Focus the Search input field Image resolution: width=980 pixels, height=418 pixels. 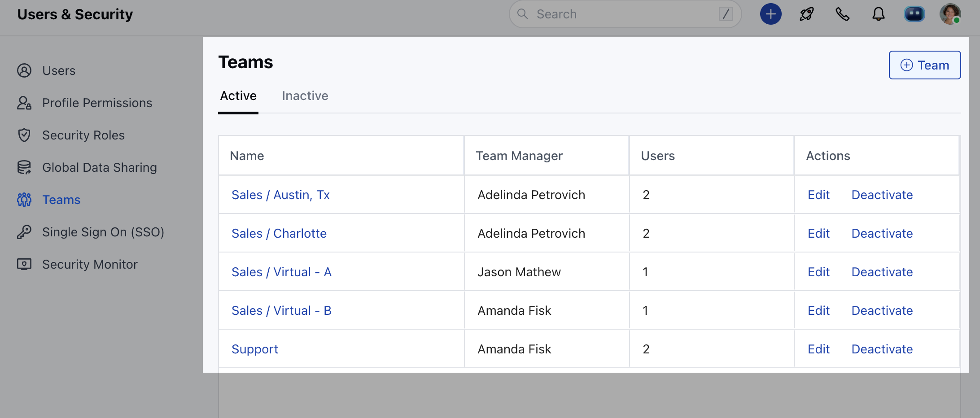coord(624,14)
